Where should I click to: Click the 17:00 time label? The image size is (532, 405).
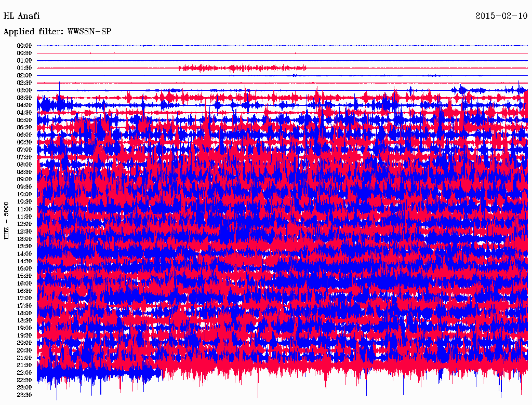coord(24,298)
